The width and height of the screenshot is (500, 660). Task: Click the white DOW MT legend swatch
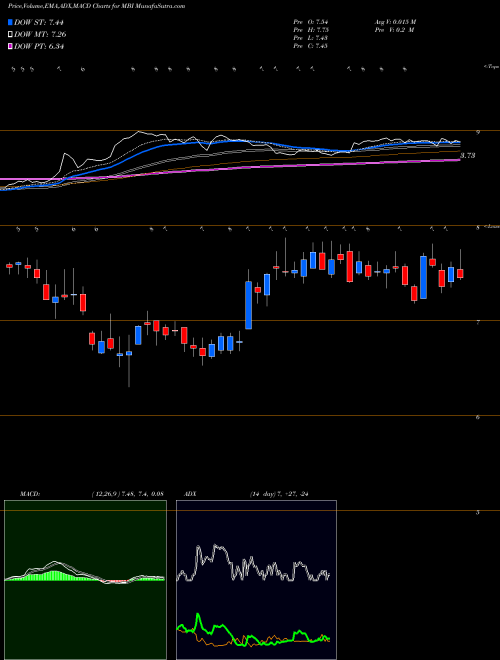pos(10,35)
